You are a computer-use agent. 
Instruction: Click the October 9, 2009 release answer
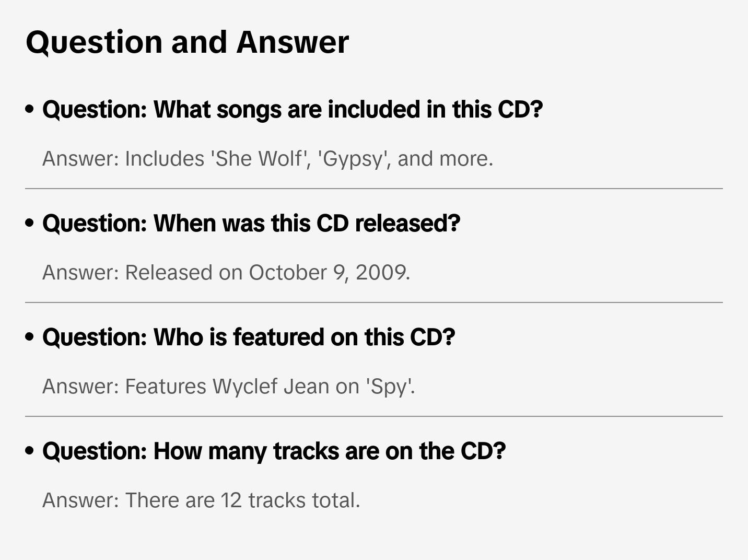[x=226, y=272]
